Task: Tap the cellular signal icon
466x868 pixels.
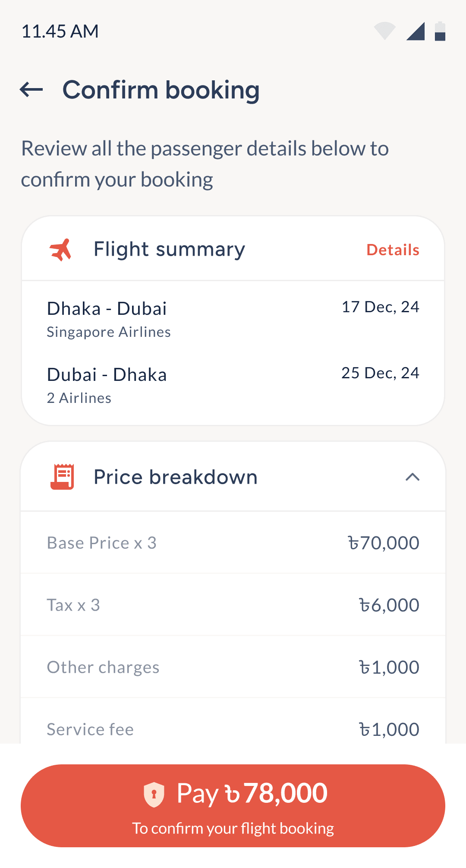Action: pyautogui.click(x=416, y=31)
